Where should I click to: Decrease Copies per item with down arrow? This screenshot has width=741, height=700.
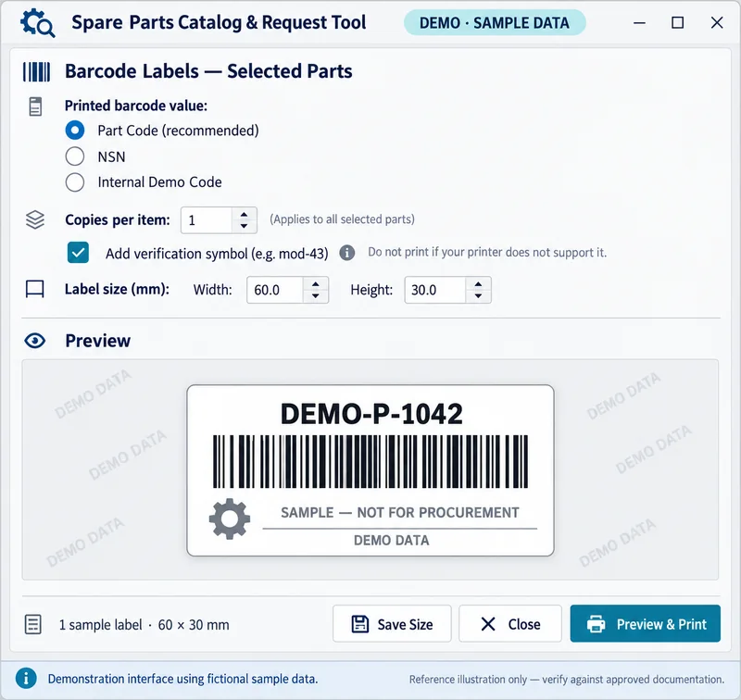244,226
